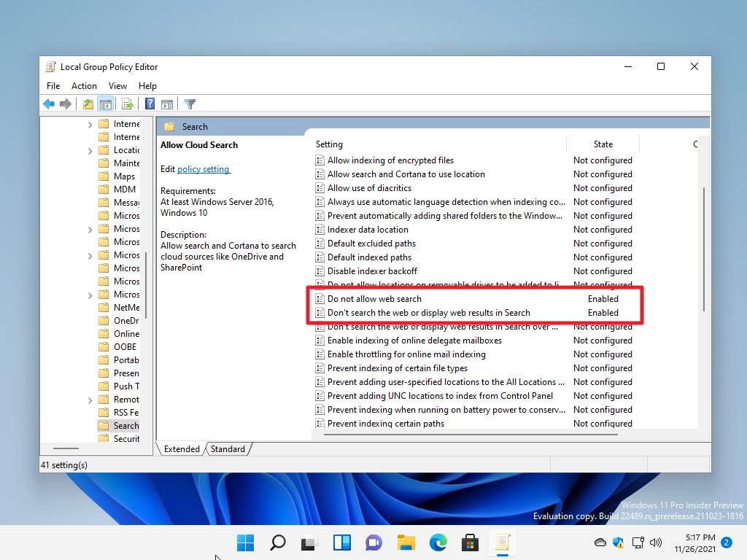Expand the Micros folder just above NetMe
The width and height of the screenshot is (747, 560).
(x=90, y=295)
